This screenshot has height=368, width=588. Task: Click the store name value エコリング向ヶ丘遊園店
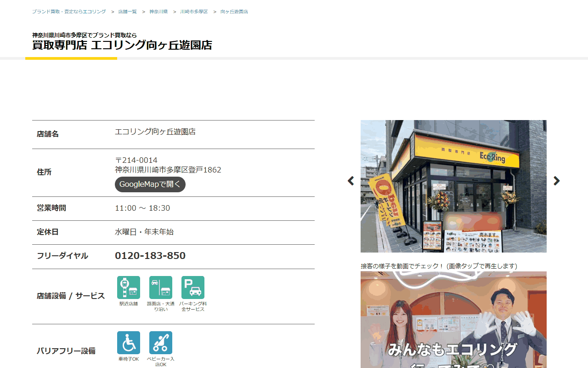pyautogui.click(x=155, y=132)
